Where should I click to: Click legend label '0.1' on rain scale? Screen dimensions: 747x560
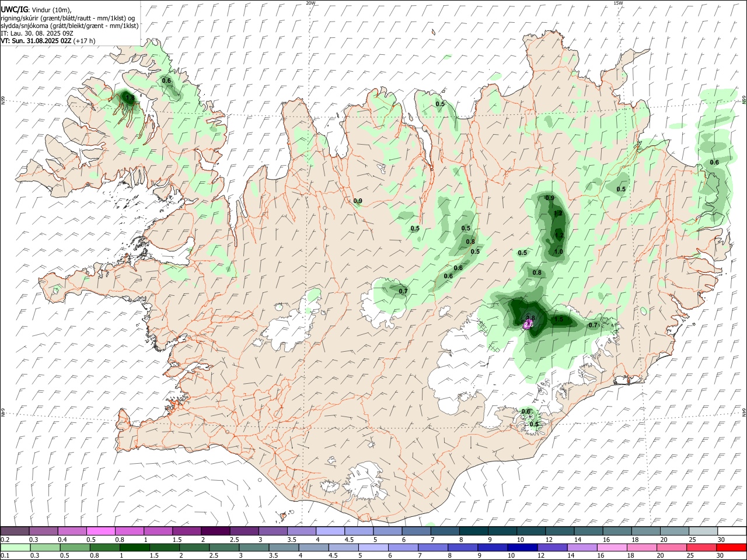click(5, 556)
